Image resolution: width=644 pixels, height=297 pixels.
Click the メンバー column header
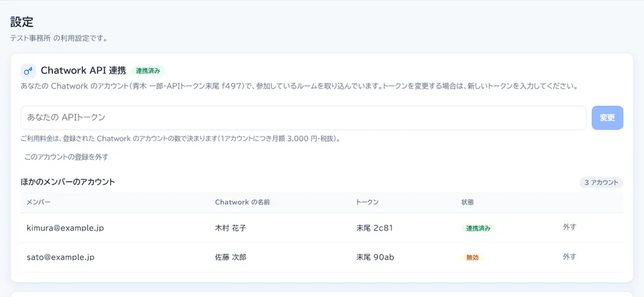click(x=39, y=202)
